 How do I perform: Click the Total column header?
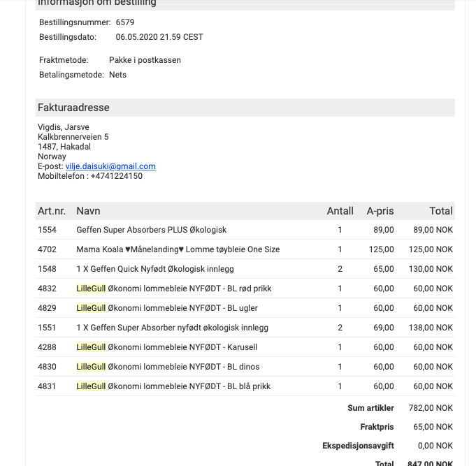coord(441,211)
